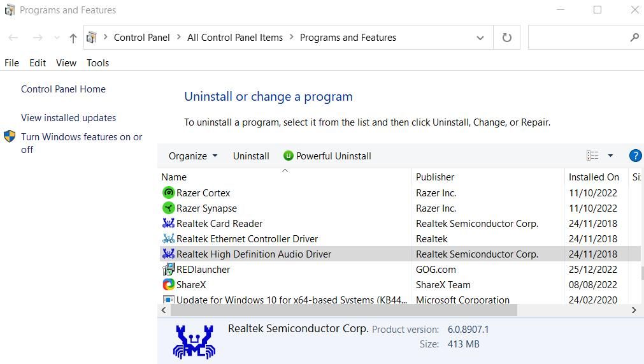Click the search magnifier icon
Screen dimensions: 644x364
coord(634,38)
